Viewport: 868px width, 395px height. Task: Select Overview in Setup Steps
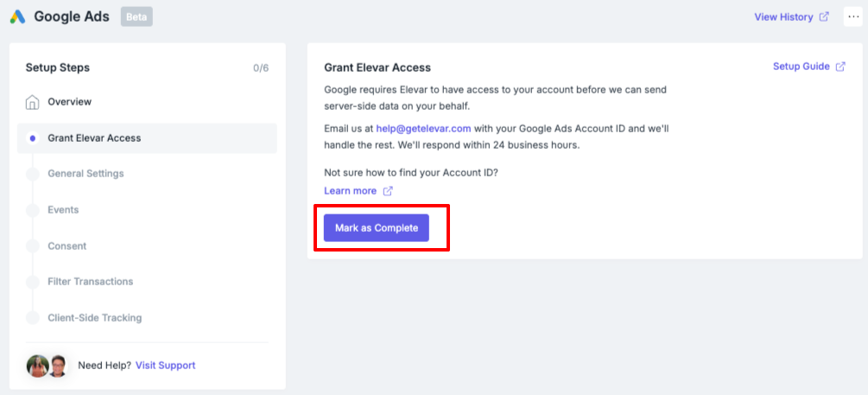click(x=70, y=102)
